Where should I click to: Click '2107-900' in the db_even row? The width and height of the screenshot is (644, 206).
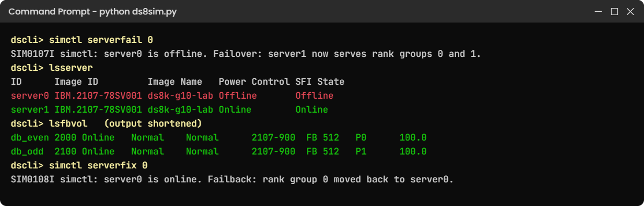click(273, 138)
